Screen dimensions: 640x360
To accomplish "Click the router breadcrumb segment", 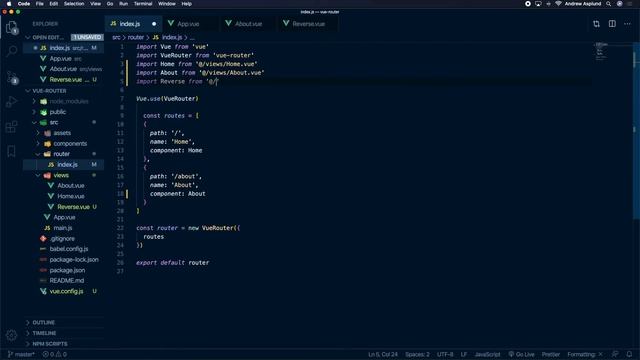I will (x=136, y=37).
